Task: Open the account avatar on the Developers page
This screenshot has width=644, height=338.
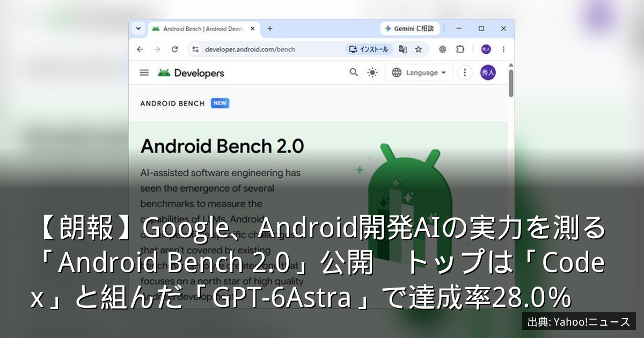Action: tap(488, 72)
